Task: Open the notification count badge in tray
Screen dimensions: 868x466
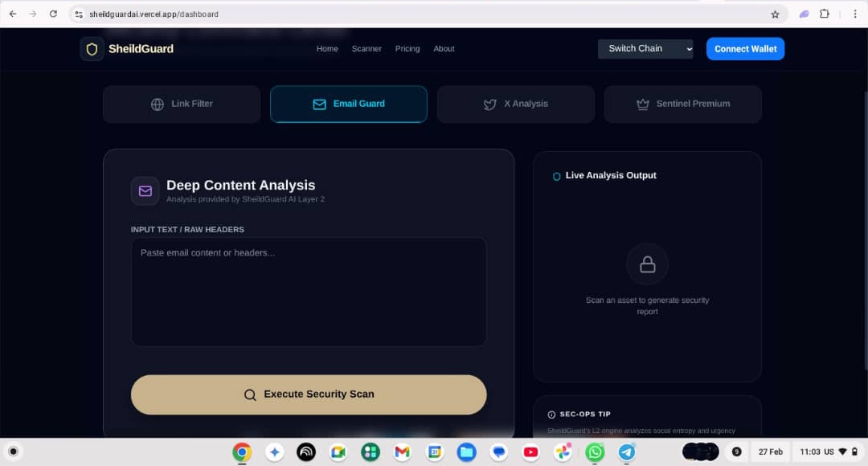Action: pos(737,452)
